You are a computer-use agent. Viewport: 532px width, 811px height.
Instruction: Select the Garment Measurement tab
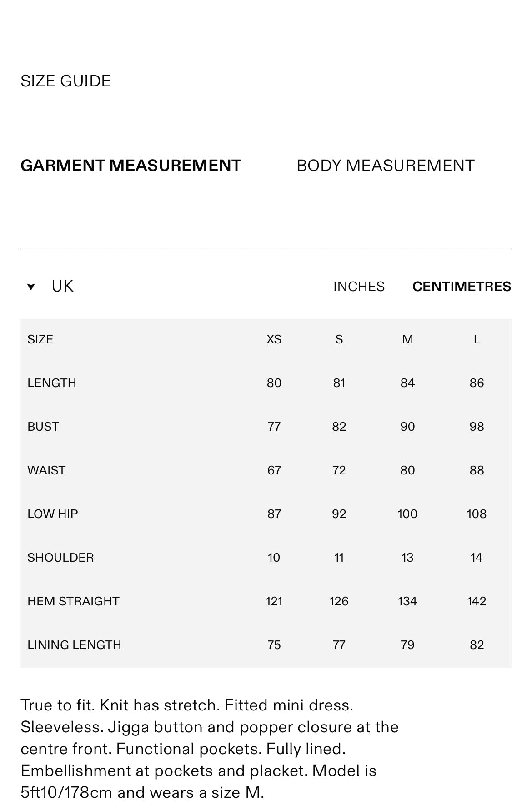point(131,166)
